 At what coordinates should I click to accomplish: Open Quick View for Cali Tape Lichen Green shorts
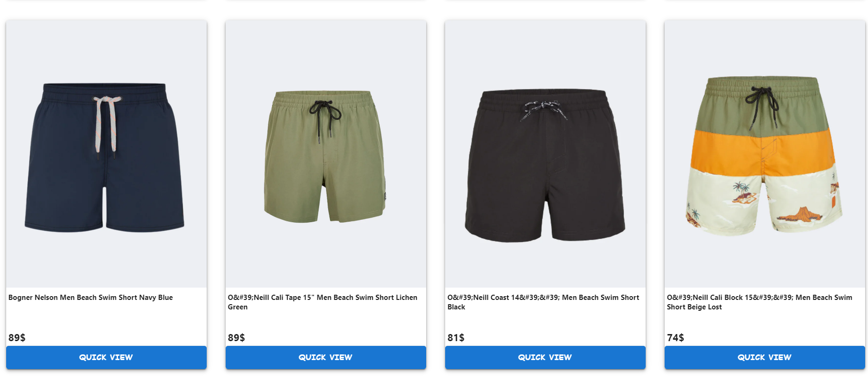point(326,357)
